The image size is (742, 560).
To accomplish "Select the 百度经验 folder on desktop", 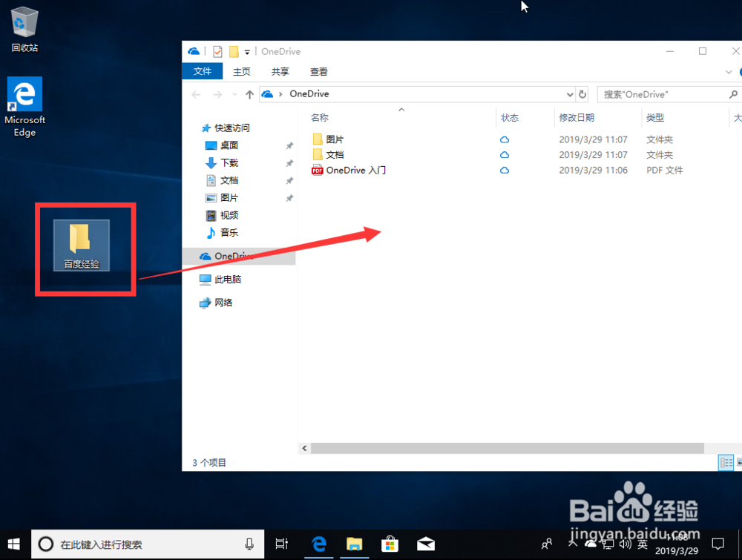I will 82,245.
